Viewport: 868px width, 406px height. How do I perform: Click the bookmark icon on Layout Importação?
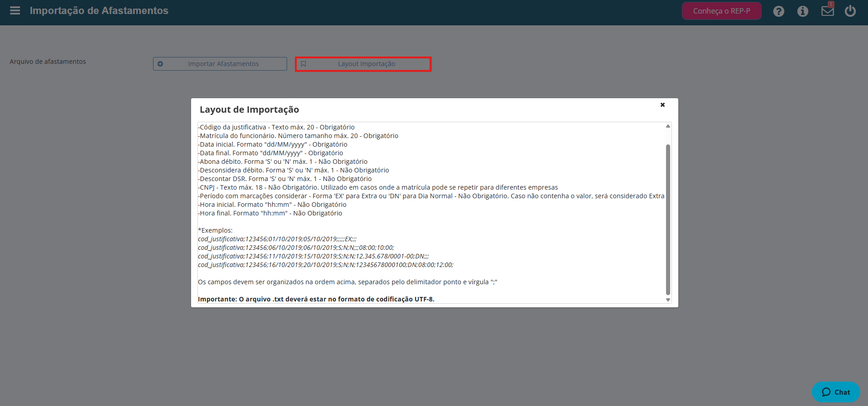pos(303,64)
